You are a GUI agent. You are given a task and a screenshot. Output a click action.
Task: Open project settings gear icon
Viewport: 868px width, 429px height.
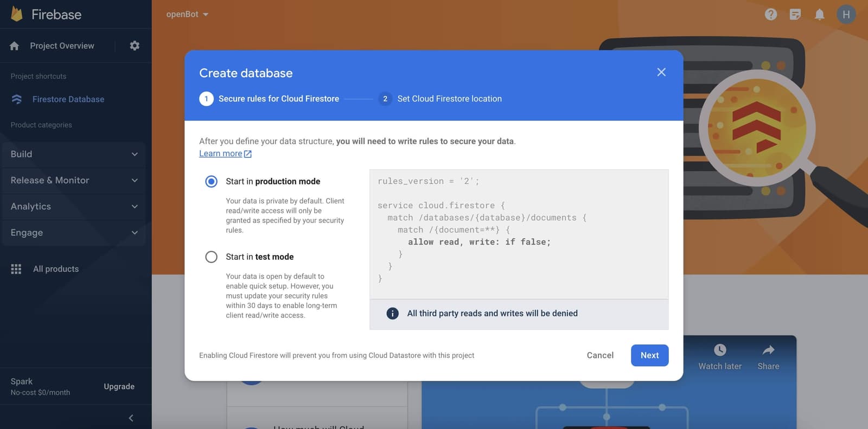[135, 46]
